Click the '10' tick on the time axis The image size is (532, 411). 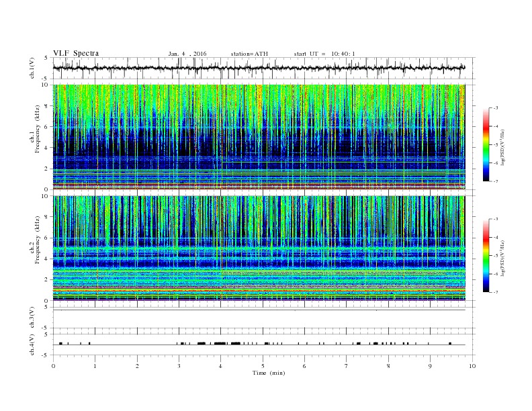[x=472, y=366]
